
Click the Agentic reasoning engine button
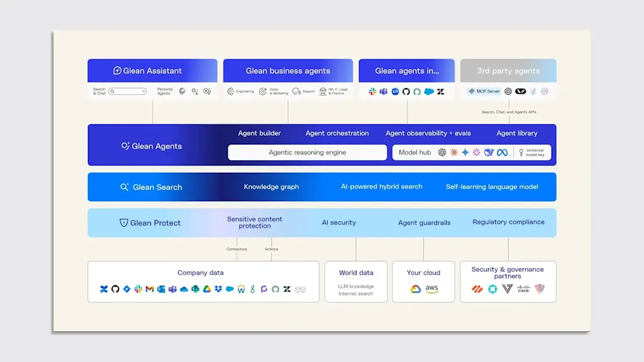[x=307, y=153]
